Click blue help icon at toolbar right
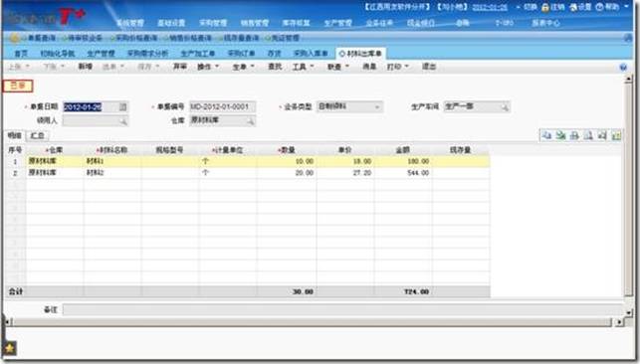Viewport: 640px width, 364px height. coord(623,68)
